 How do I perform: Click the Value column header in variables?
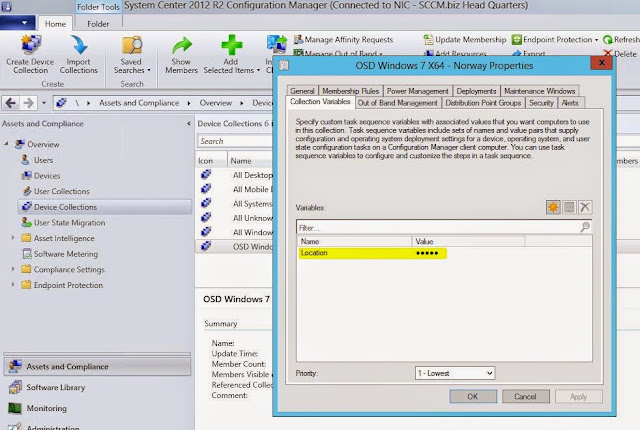click(x=468, y=242)
